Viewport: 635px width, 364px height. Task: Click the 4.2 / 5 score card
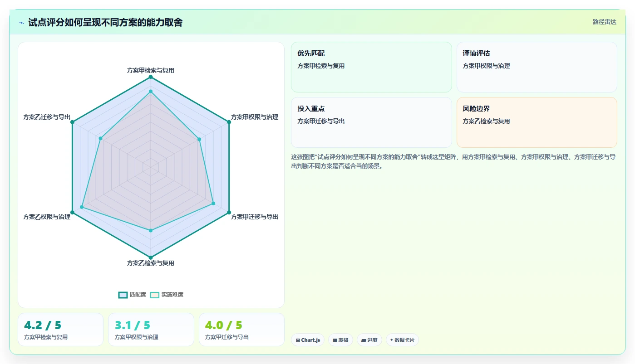60,330
